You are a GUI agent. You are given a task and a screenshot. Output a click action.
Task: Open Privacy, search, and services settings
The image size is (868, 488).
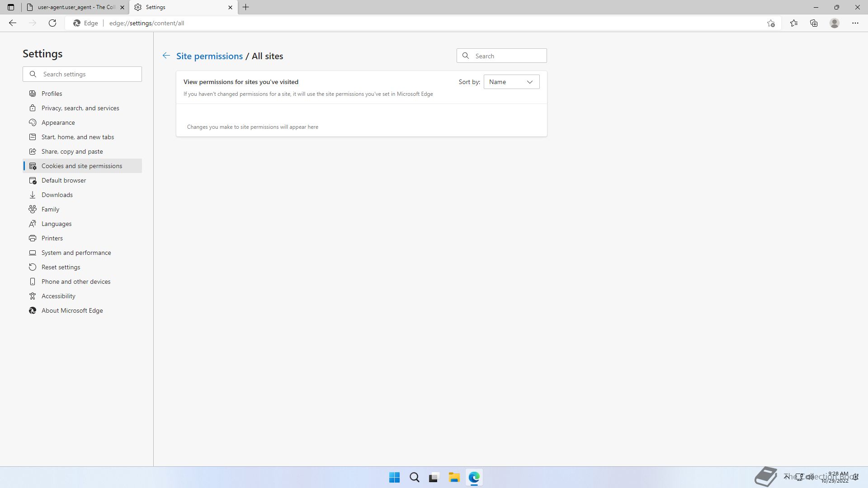pos(80,108)
